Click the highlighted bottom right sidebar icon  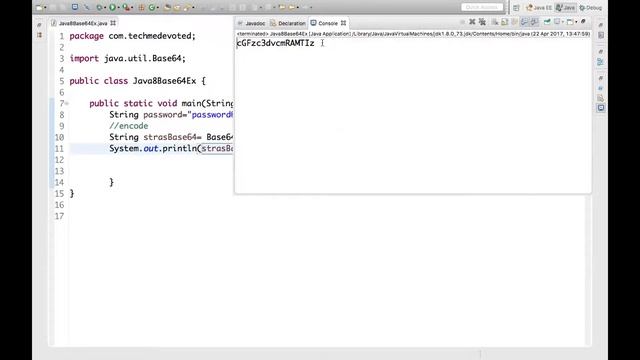pos(601,108)
